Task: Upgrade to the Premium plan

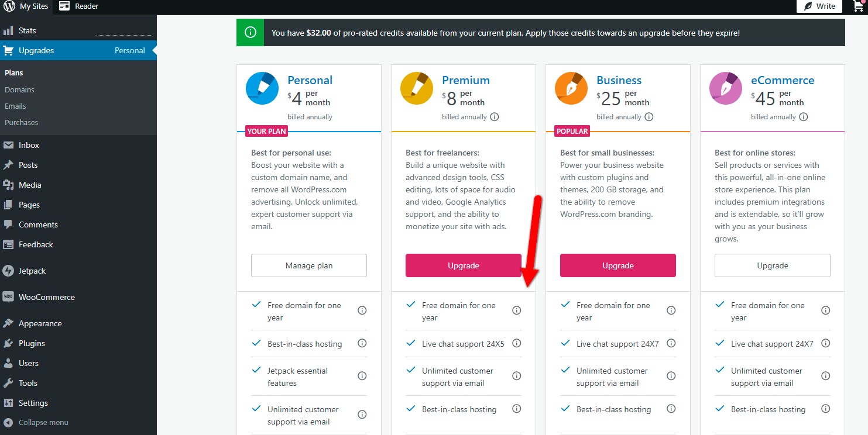Action: [463, 265]
